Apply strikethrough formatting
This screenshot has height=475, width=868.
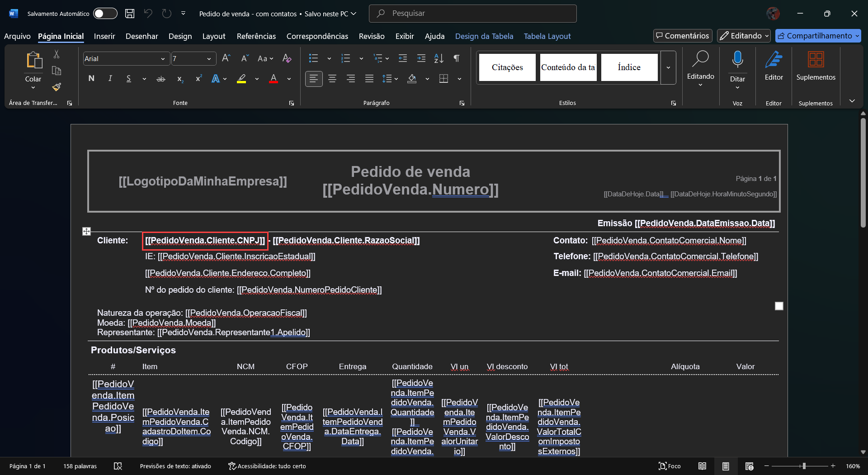click(161, 79)
